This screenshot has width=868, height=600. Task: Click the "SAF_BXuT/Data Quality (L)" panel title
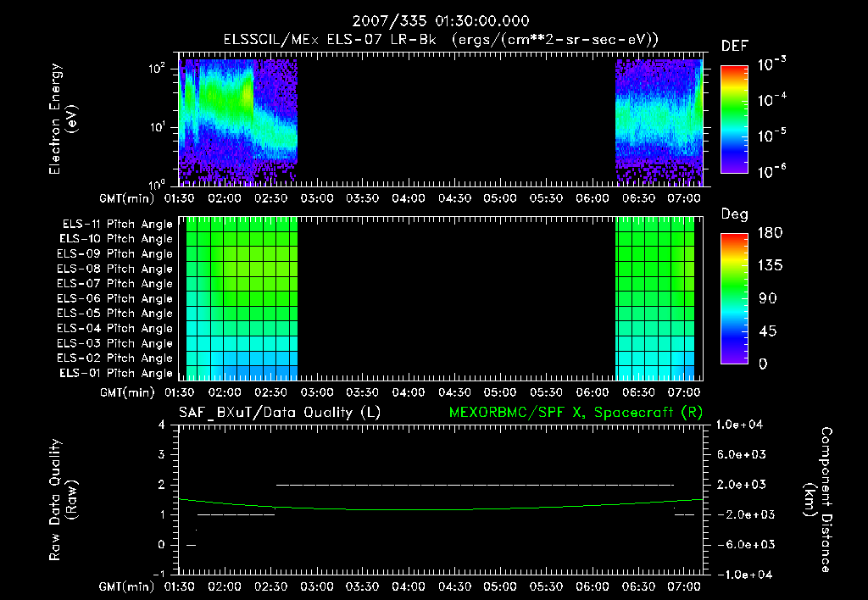pos(280,413)
